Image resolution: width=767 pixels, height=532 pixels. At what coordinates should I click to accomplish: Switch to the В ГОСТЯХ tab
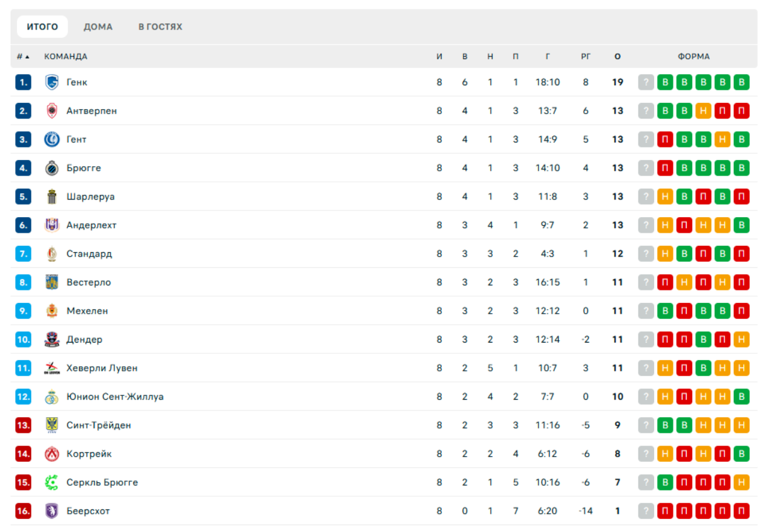(x=160, y=27)
